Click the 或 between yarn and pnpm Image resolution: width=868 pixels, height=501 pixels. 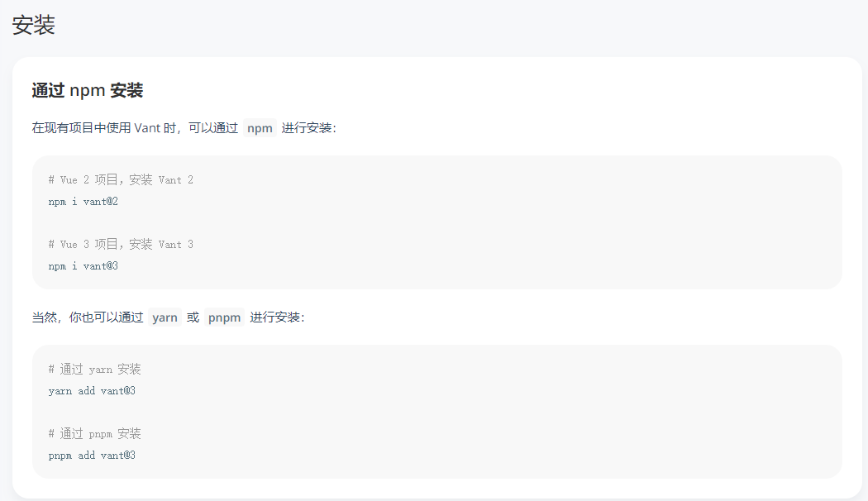[x=193, y=317]
